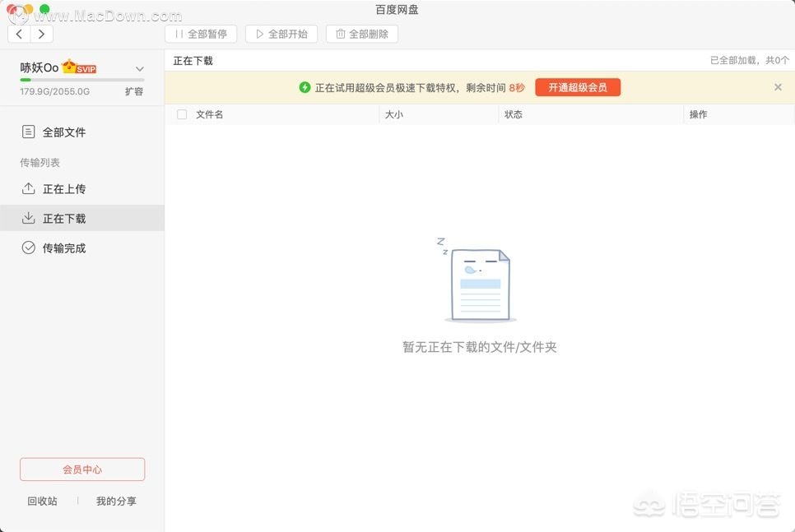The height and width of the screenshot is (532, 795).
Task: Expand the account dropdown chevron
Action: point(139,69)
